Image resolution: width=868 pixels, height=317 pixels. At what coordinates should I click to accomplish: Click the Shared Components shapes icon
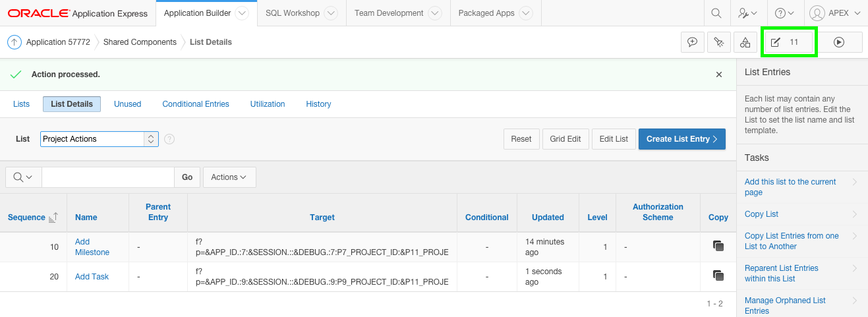coord(745,42)
